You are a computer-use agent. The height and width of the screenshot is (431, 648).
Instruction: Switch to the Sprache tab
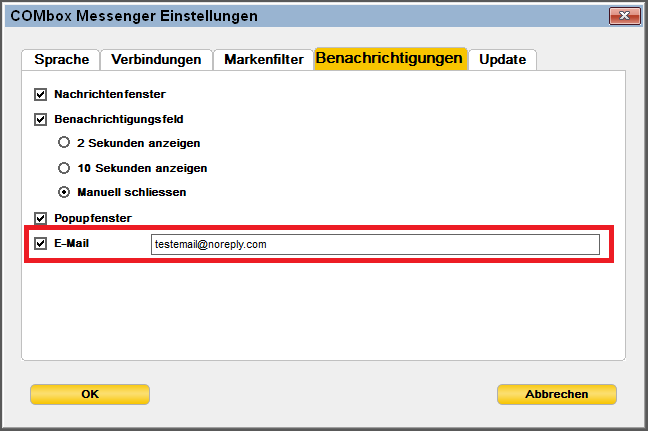(x=61, y=60)
